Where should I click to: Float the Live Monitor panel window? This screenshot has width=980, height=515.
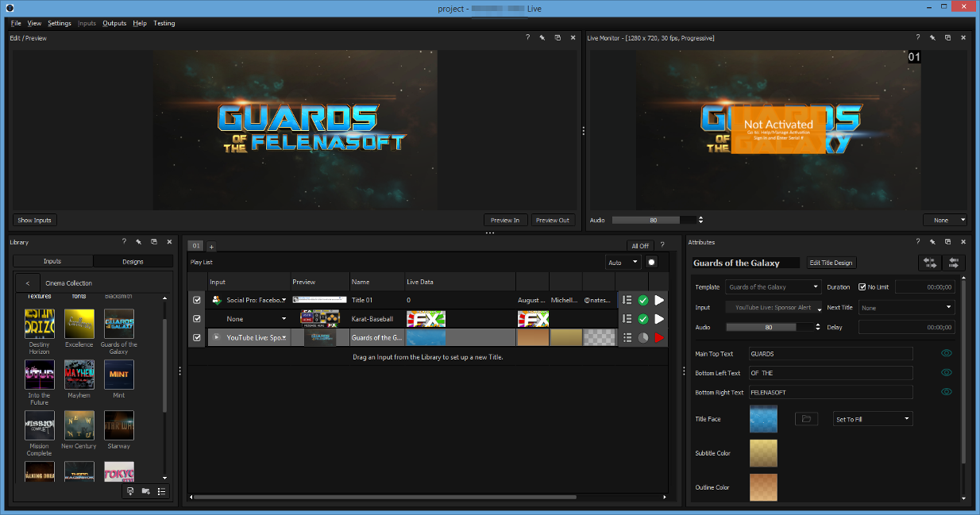[x=948, y=38]
